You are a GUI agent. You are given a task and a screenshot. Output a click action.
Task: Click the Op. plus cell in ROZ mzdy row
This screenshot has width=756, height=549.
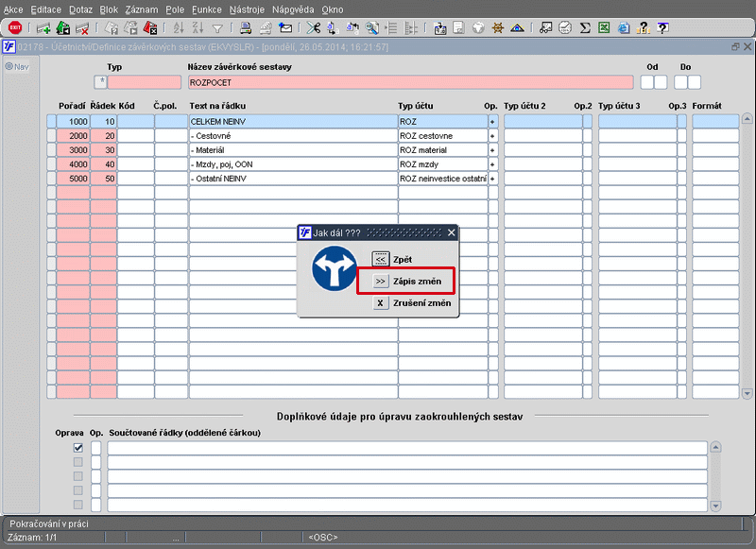point(492,164)
